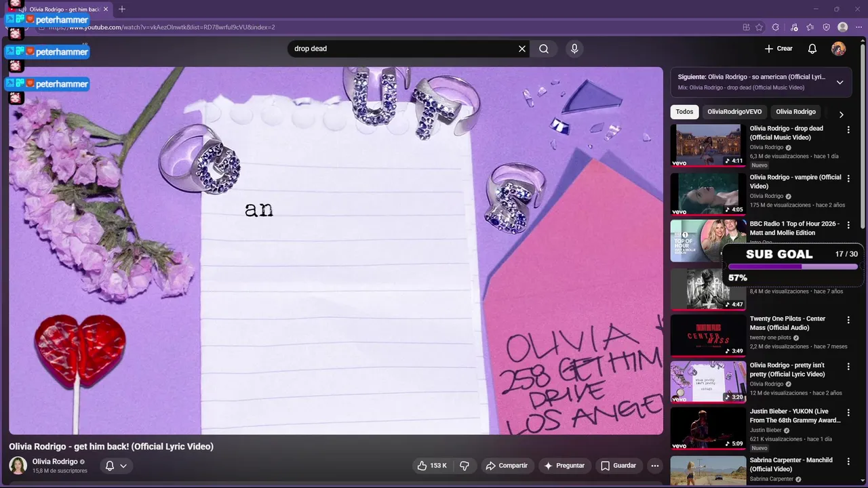Screen dimensions: 868x488
Task: Start voice search with the microphone icon
Action: [574, 49]
